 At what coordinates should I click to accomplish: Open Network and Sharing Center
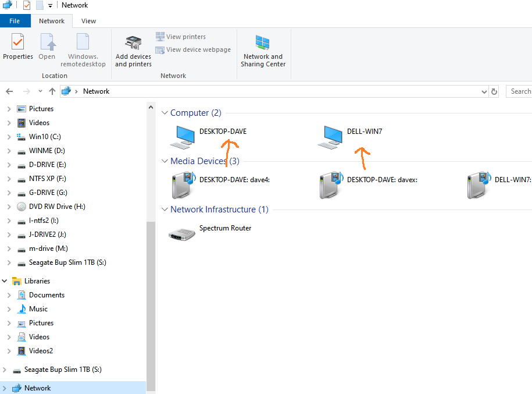pos(263,51)
